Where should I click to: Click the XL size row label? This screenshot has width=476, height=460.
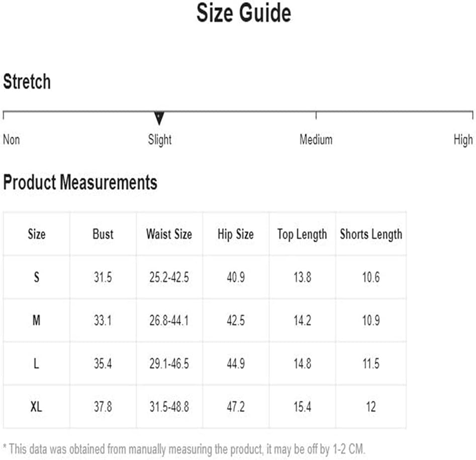click(36, 407)
